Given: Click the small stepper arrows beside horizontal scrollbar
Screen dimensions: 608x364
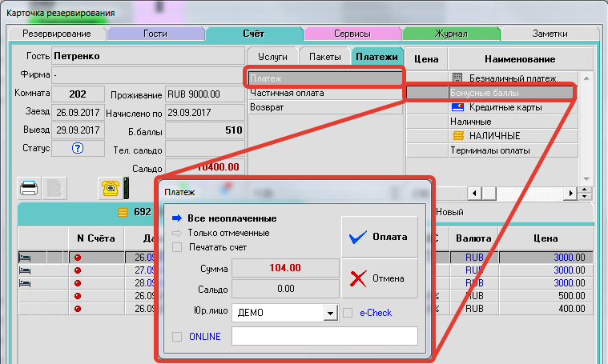Looking at the screenshot, I should [x=586, y=194].
